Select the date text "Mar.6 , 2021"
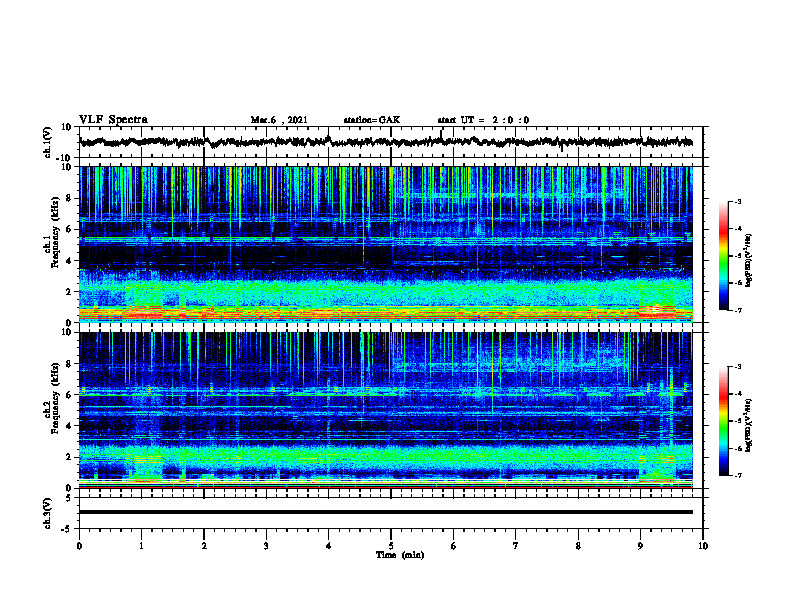The image size is (792, 612). pyautogui.click(x=279, y=120)
